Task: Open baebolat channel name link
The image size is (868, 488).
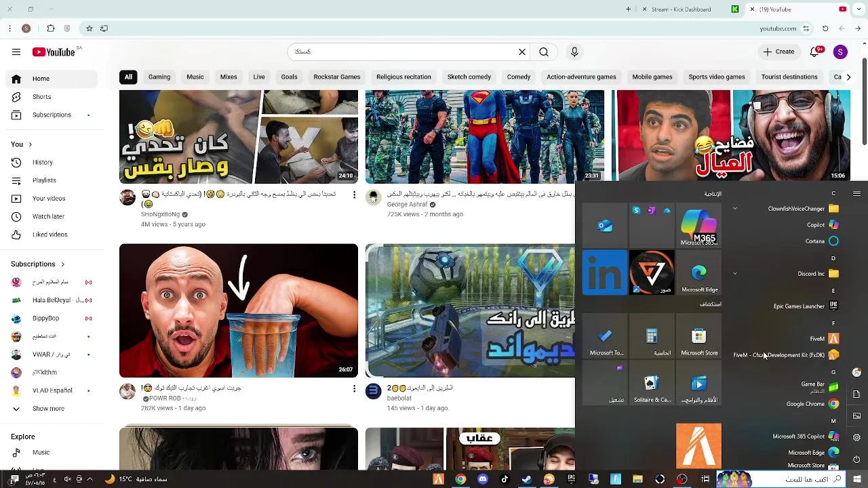Action: [x=399, y=399]
